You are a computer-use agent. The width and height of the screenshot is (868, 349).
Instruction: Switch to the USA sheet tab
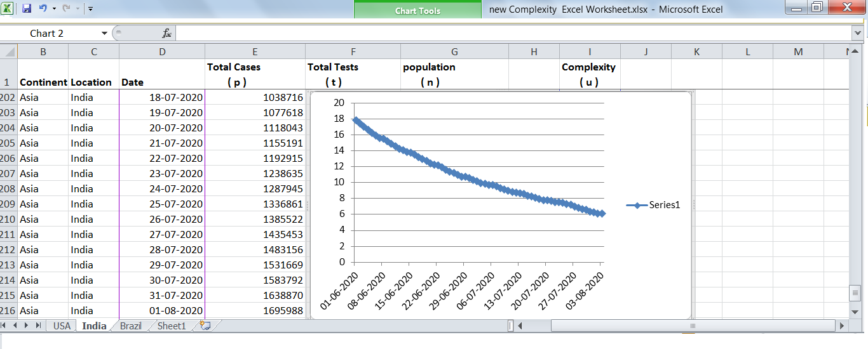coord(62,326)
